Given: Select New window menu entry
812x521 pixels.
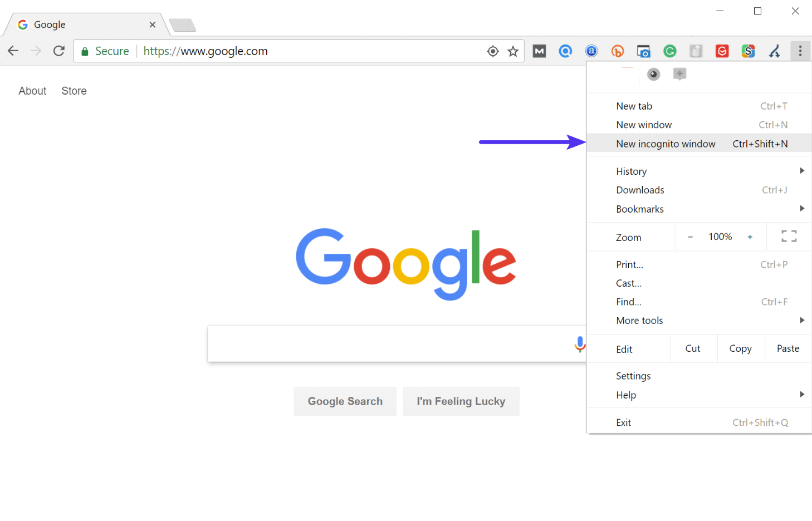Looking at the screenshot, I should (x=700, y=125).
